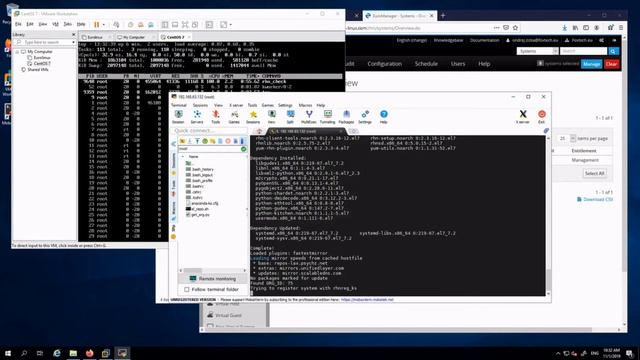
Task: Open new tab in Firefox
Action: pos(443,16)
